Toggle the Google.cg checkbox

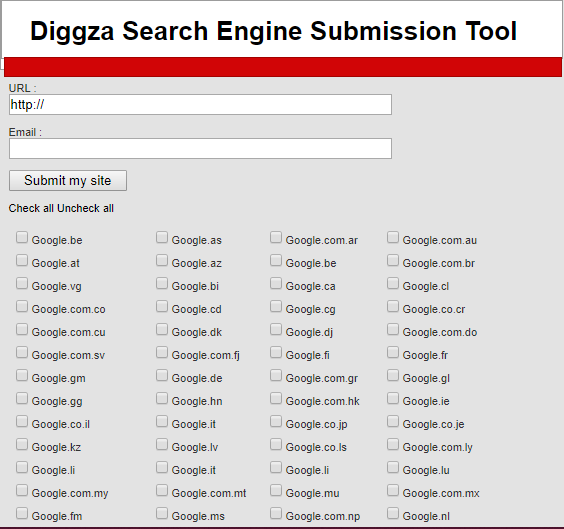pos(276,306)
